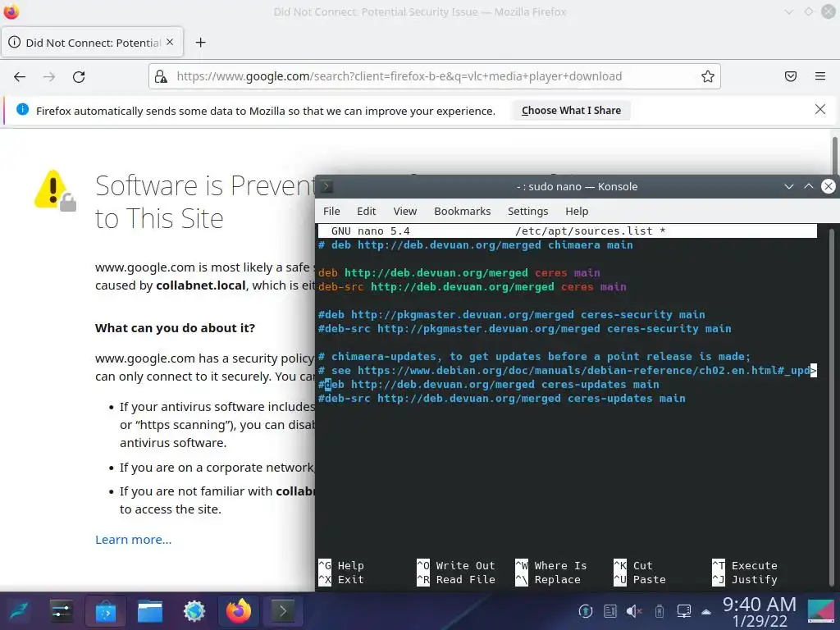Switch to Firefox via its taskbar icon
Viewport: 840px width, 630px height.
tap(239, 611)
